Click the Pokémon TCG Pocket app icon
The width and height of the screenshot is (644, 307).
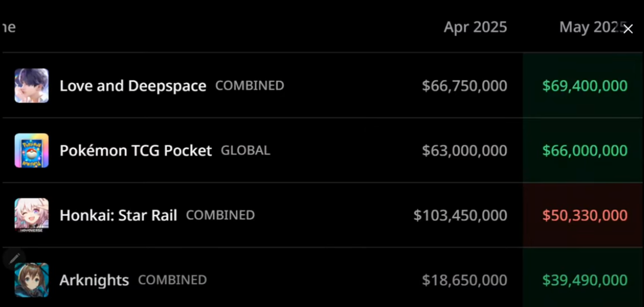pyautogui.click(x=32, y=151)
